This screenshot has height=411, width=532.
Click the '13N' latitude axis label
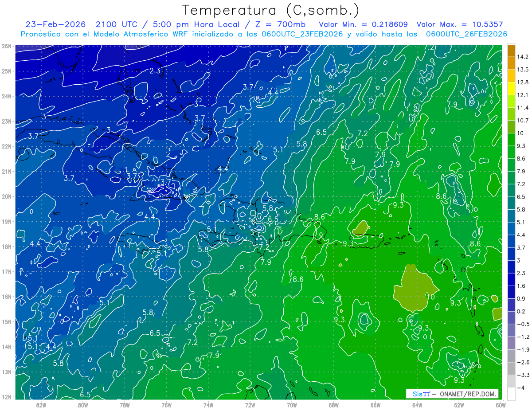click(x=7, y=372)
